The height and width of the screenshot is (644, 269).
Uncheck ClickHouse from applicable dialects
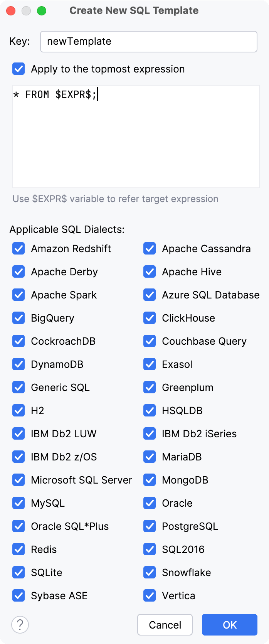pos(149,318)
